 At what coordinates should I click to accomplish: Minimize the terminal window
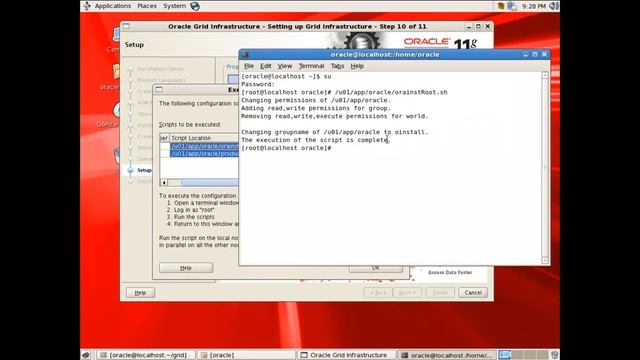pyautogui.click(x=526, y=55)
